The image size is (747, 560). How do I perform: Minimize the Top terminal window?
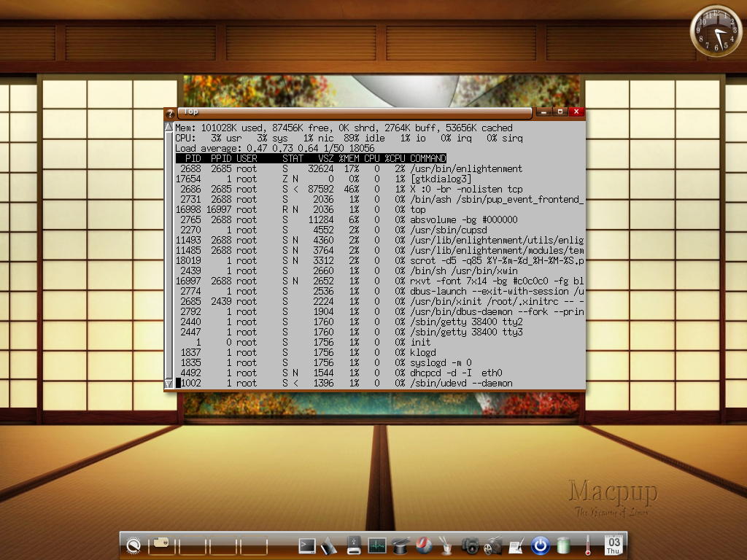click(x=543, y=112)
